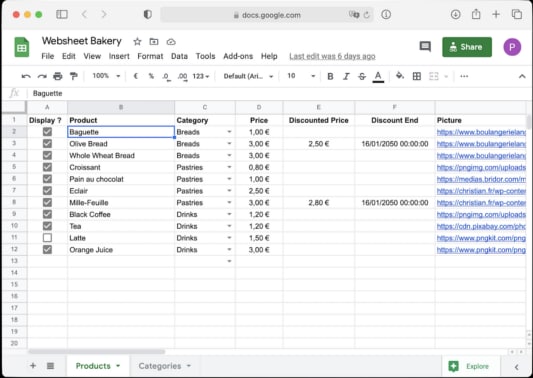Image resolution: width=533 pixels, height=378 pixels.
Task: Decrease decimal places icon
Action: click(166, 76)
